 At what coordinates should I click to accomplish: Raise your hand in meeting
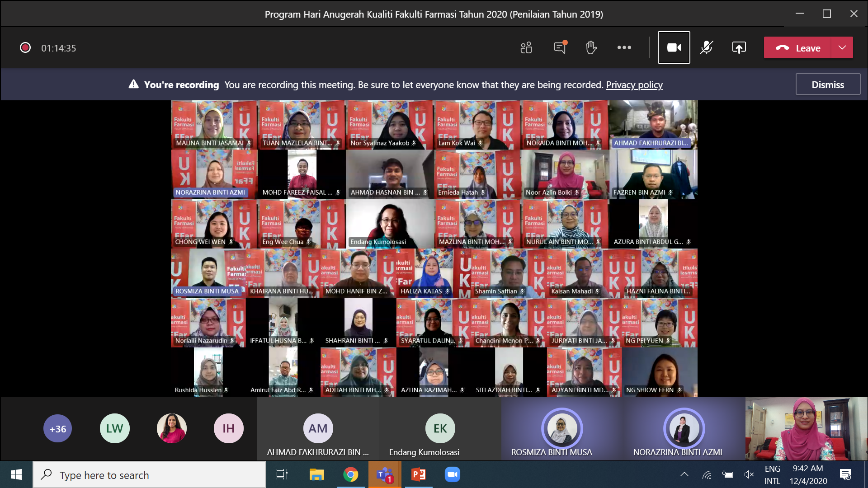591,47
